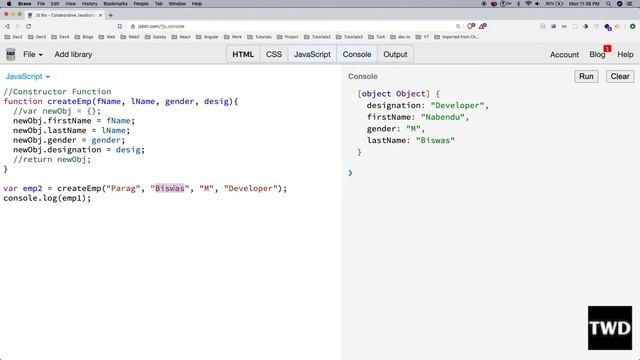Click the Bluetooth icon in menu bar
This screenshot has height=360, width=640.
point(519,4)
